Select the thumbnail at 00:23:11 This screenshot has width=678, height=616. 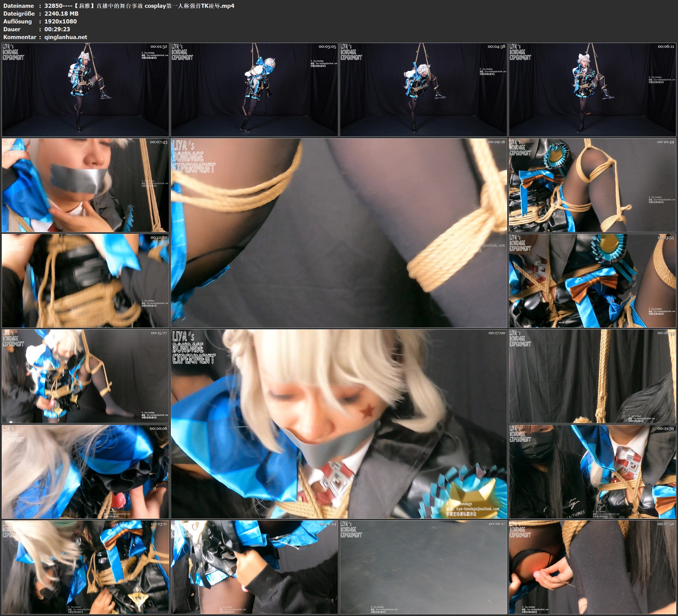point(85,567)
